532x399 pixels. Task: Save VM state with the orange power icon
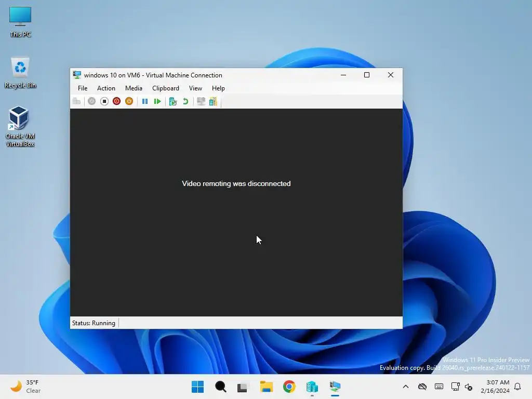(x=129, y=101)
